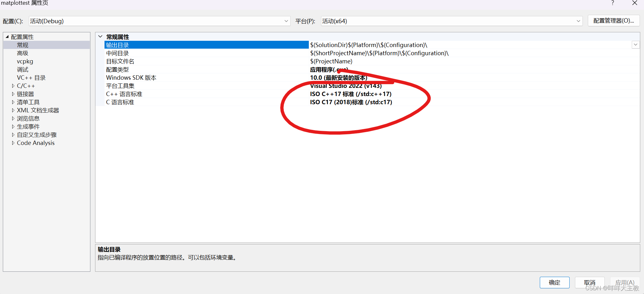The height and width of the screenshot is (294, 644).
Task: Open the 配置管理器 Configuration Manager button
Action: point(614,21)
